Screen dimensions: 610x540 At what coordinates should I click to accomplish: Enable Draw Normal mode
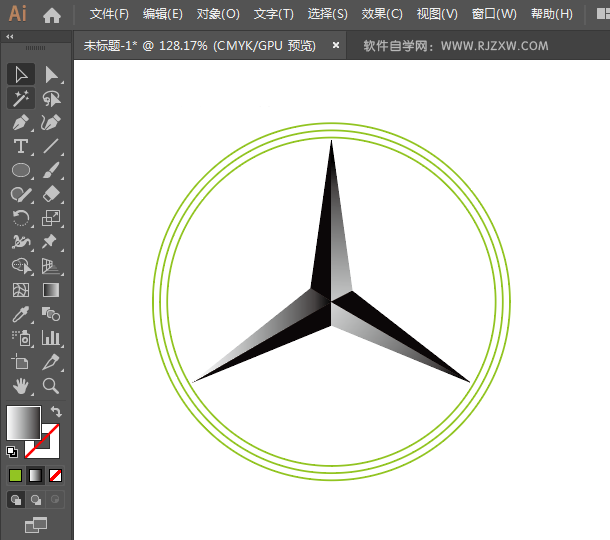point(16,500)
